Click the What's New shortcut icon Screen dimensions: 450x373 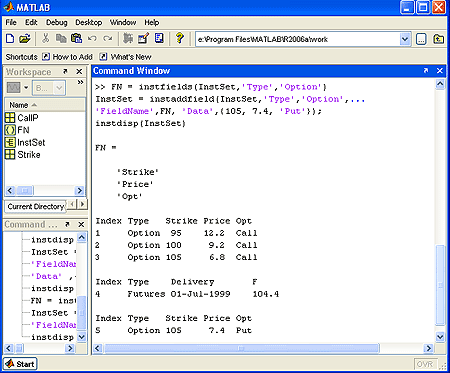tap(103, 57)
